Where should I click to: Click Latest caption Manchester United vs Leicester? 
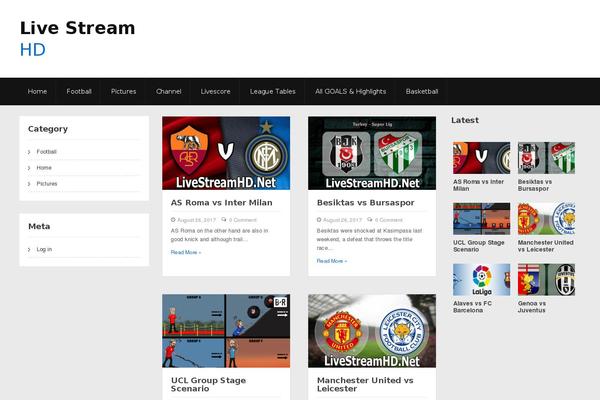pos(545,246)
